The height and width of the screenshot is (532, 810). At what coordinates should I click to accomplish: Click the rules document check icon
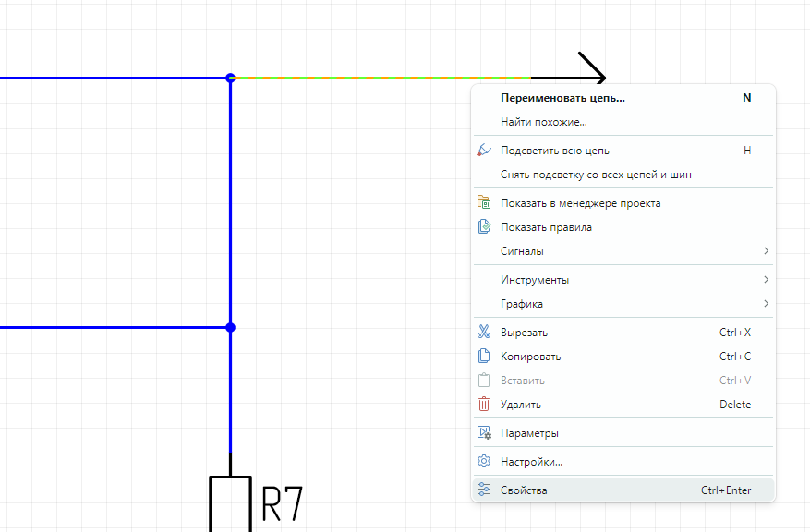click(484, 226)
